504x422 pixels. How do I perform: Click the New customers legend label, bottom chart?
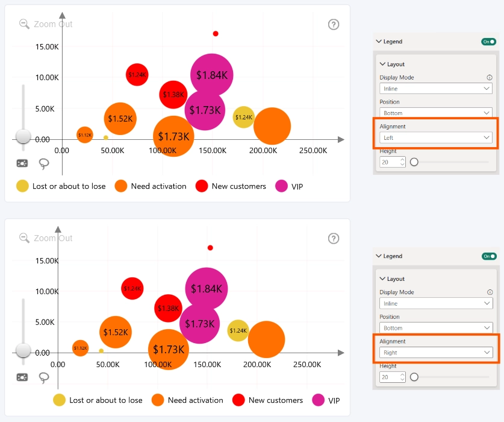point(276,400)
